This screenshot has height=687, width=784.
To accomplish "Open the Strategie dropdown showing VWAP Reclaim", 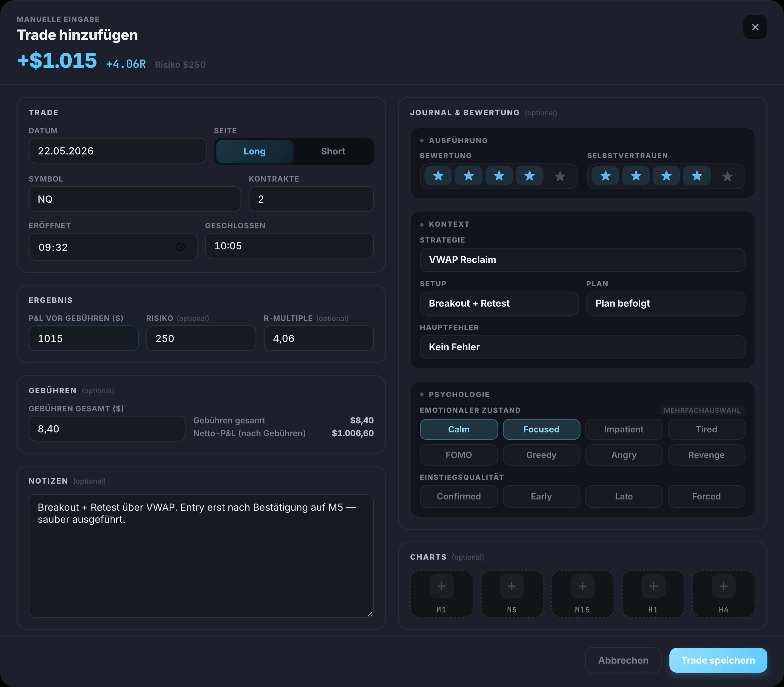I will click(x=582, y=260).
